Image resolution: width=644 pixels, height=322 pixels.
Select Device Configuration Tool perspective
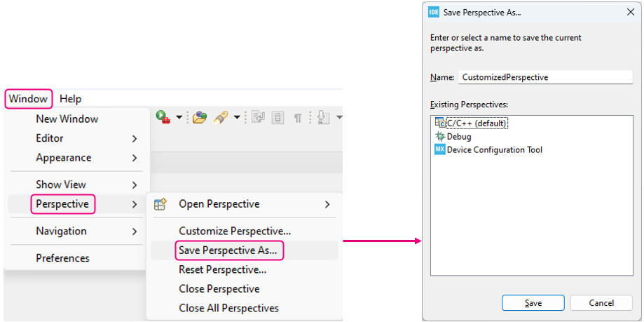[x=488, y=149]
